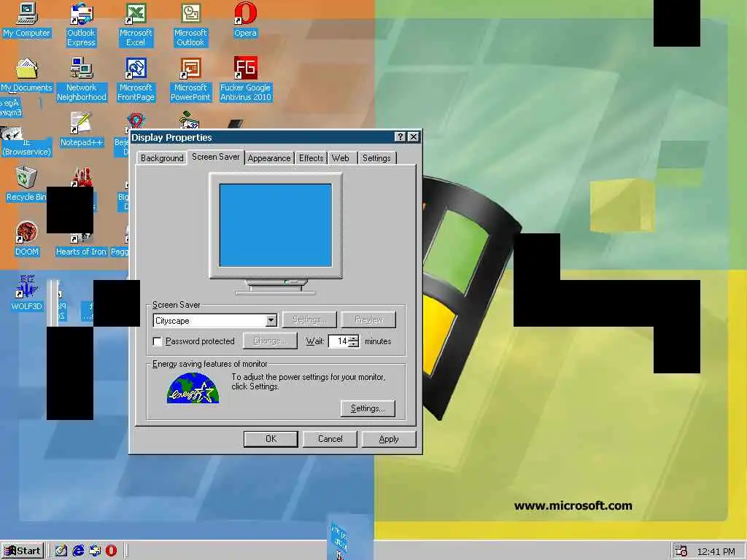The height and width of the screenshot is (560, 747).
Task: Click Cancel in Display Properties
Action: click(x=330, y=439)
